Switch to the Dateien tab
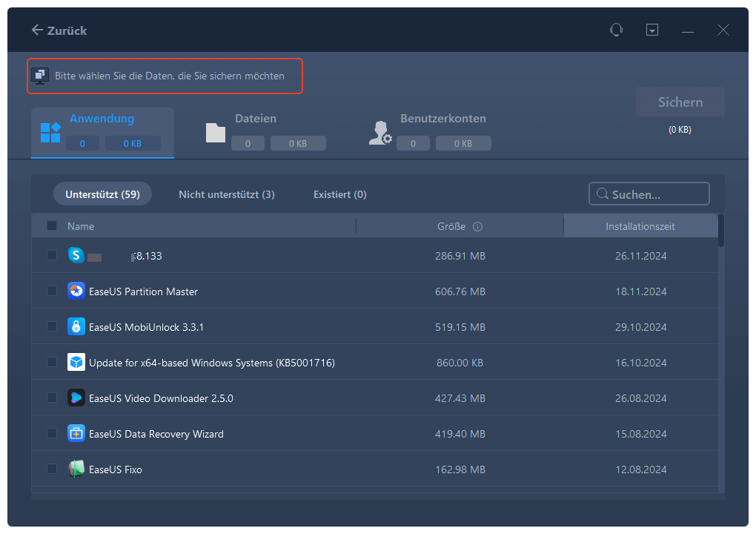The width and height of the screenshot is (756, 534). pos(265,133)
